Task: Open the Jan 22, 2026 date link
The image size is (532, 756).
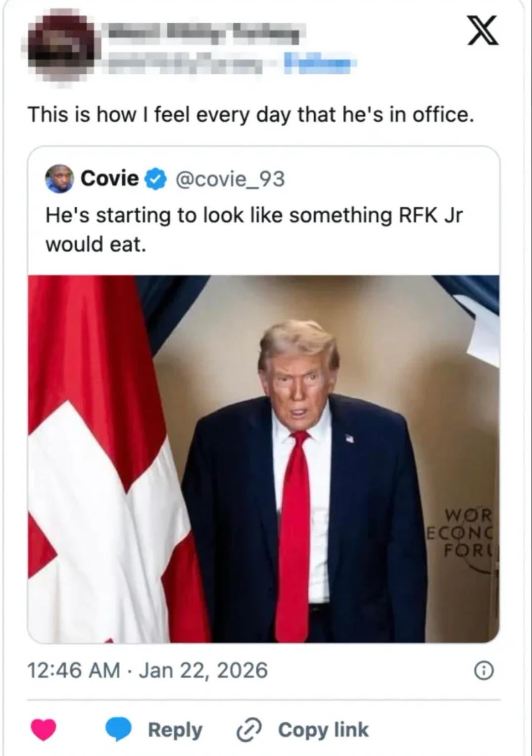Action: [x=203, y=670]
